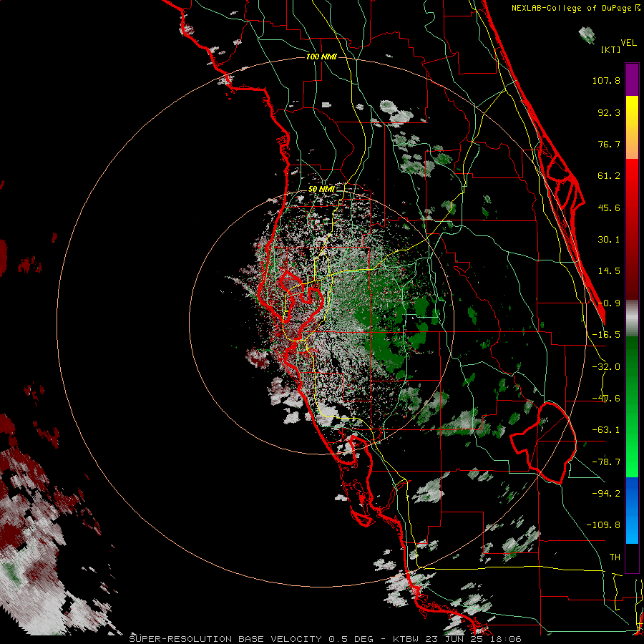Pick the gray near-zero segment of color bar
644x644 pixels.
tap(632, 318)
